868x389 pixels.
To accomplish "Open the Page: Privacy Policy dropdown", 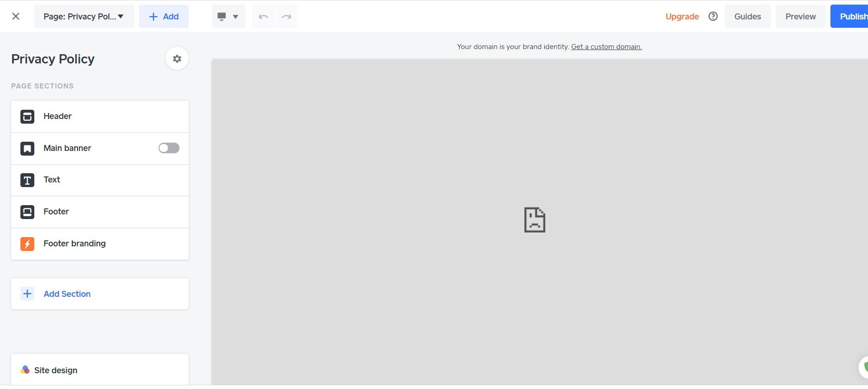I will pos(84,16).
